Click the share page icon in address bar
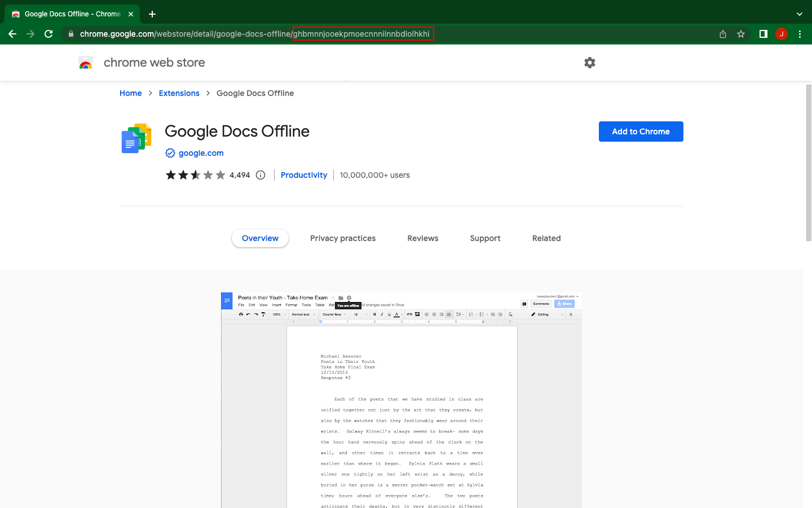Screen dimensions: 812x508 pos(723,34)
